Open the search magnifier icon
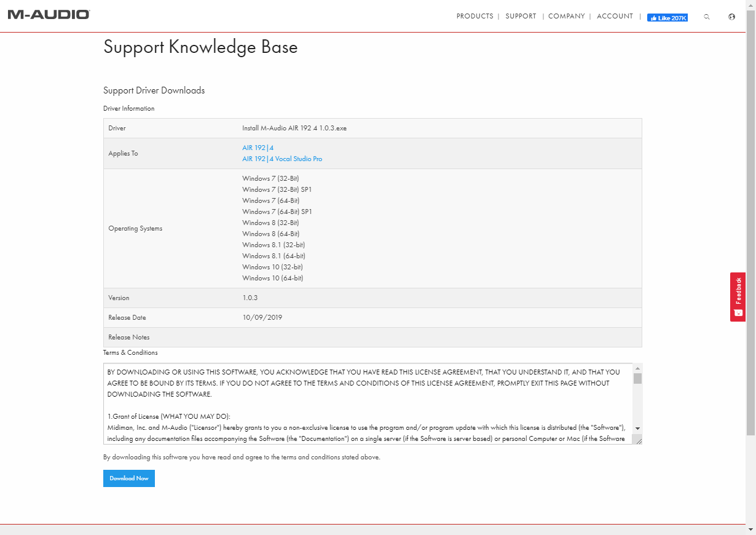The image size is (756, 535). 707,17
